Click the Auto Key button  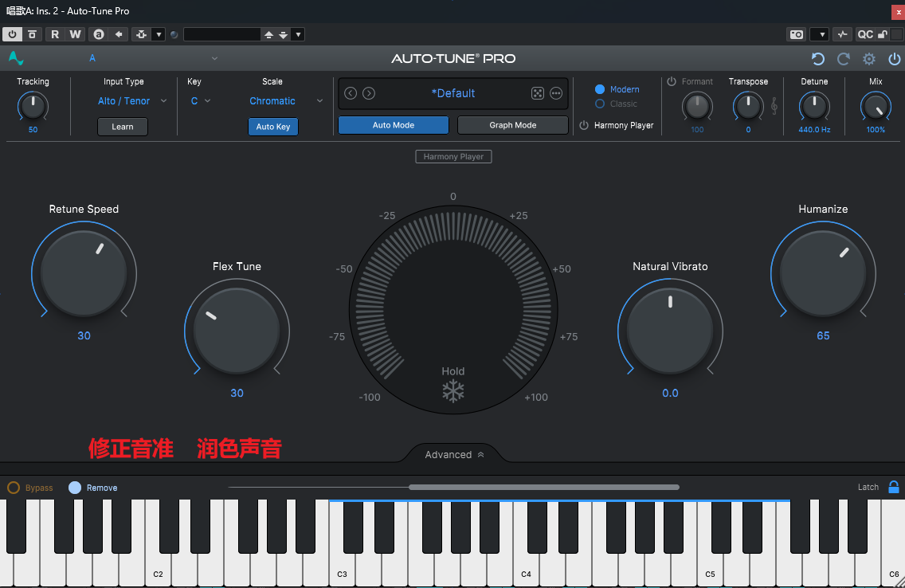273,127
